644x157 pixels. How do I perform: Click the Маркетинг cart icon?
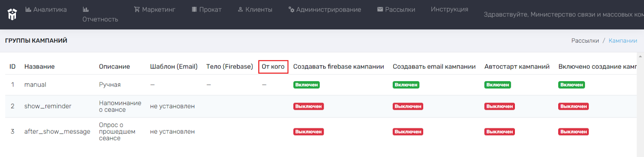coord(137,9)
